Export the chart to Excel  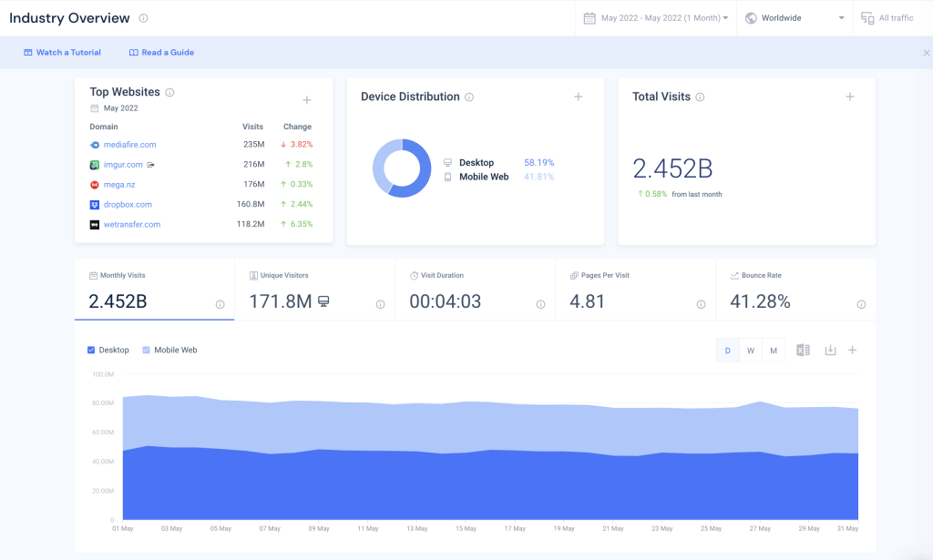803,350
